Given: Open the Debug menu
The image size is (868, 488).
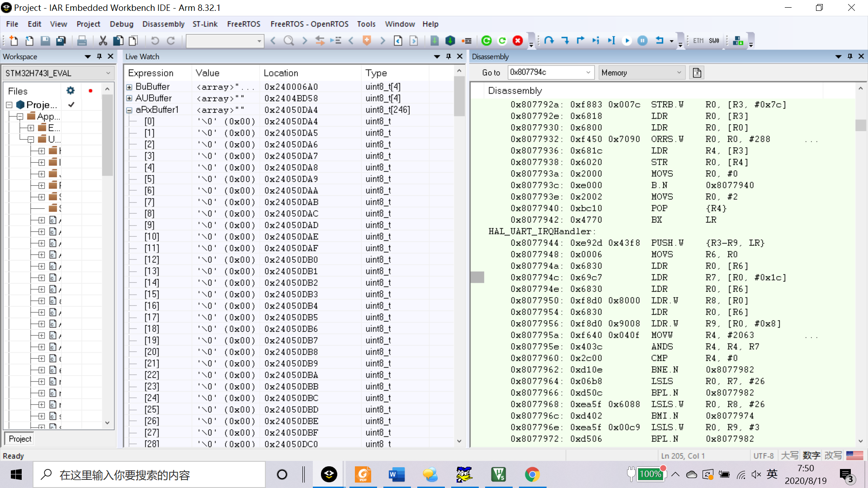Looking at the screenshot, I should coord(122,24).
